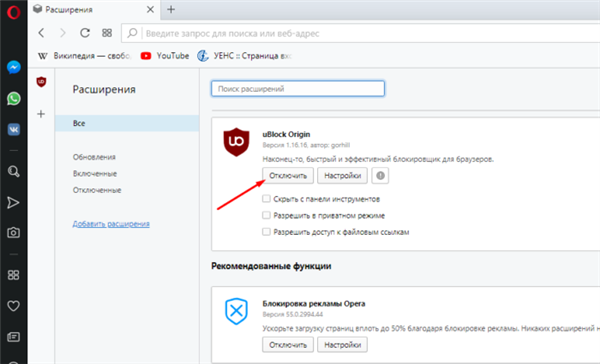Check Разрешить в приватном режиме
Screen dimensions: 600x364
click(266, 215)
